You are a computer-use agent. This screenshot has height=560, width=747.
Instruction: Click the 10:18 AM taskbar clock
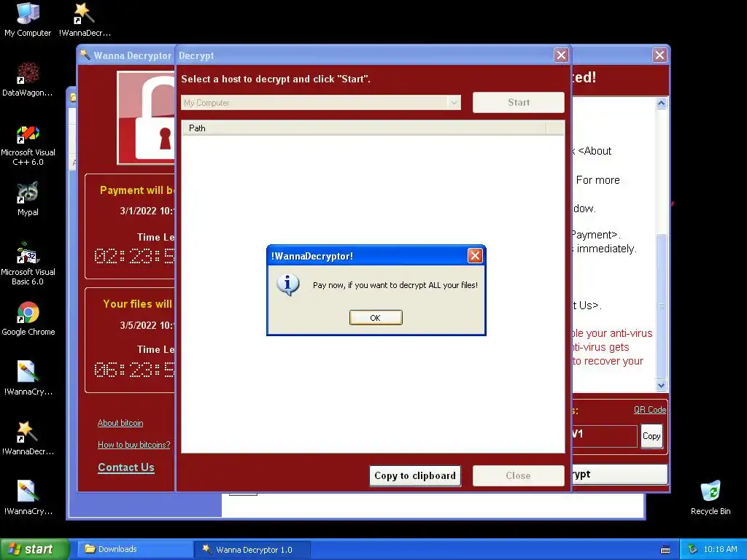tap(720, 549)
